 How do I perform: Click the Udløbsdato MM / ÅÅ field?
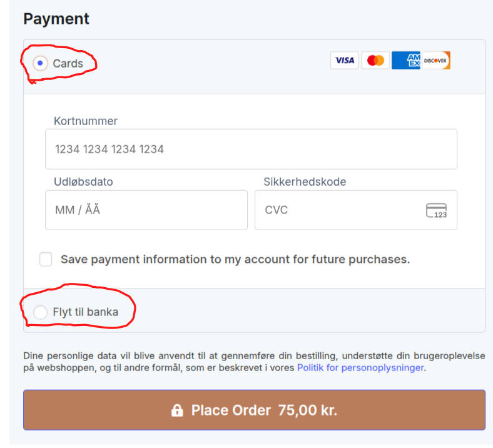[x=146, y=210]
